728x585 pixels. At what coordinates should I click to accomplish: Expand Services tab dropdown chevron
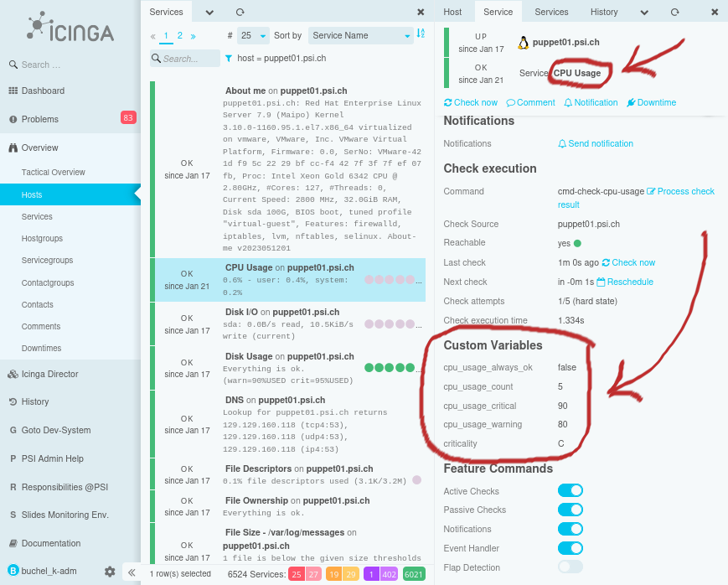point(209,13)
